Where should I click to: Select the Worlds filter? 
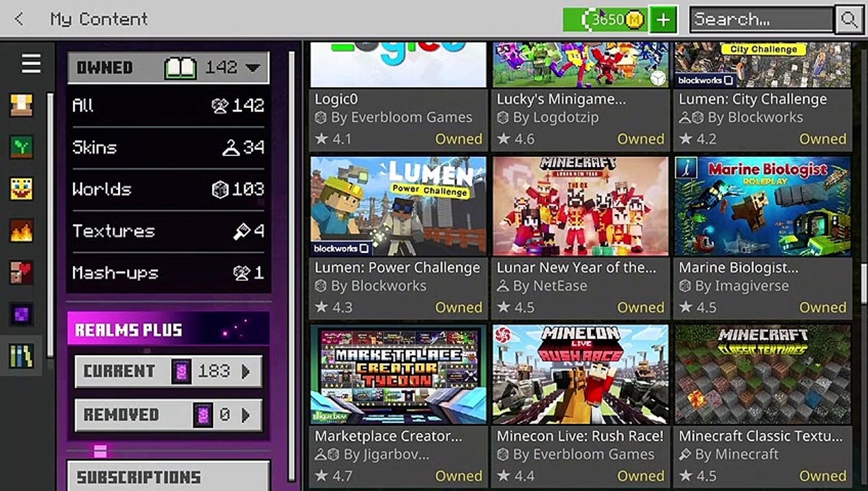168,190
